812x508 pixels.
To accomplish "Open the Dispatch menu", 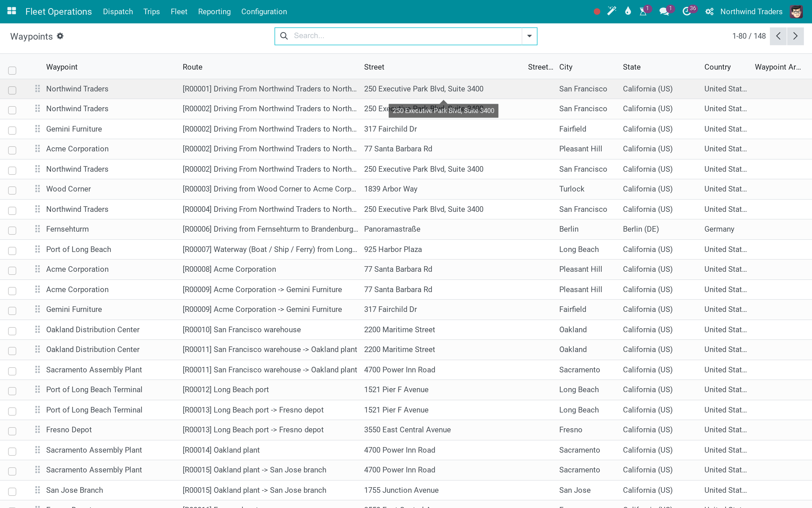I will pyautogui.click(x=118, y=12).
